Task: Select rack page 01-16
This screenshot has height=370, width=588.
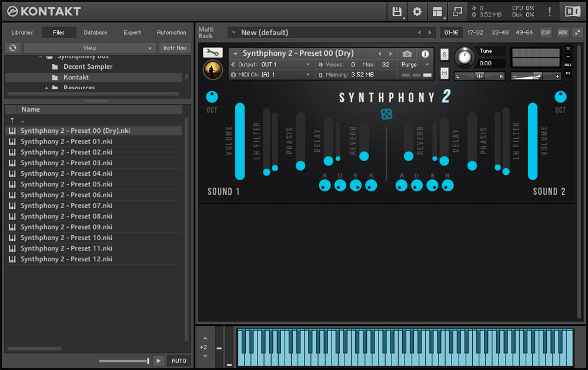Action: (x=451, y=33)
